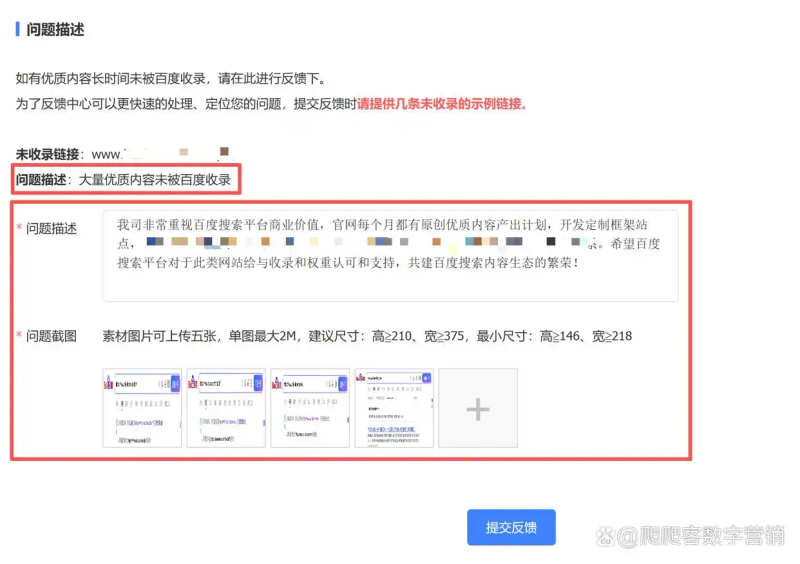The image size is (800, 564).
Task: Click the plus tile to upload another screenshot
Action: pyautogui.click(x=478, y=408)
